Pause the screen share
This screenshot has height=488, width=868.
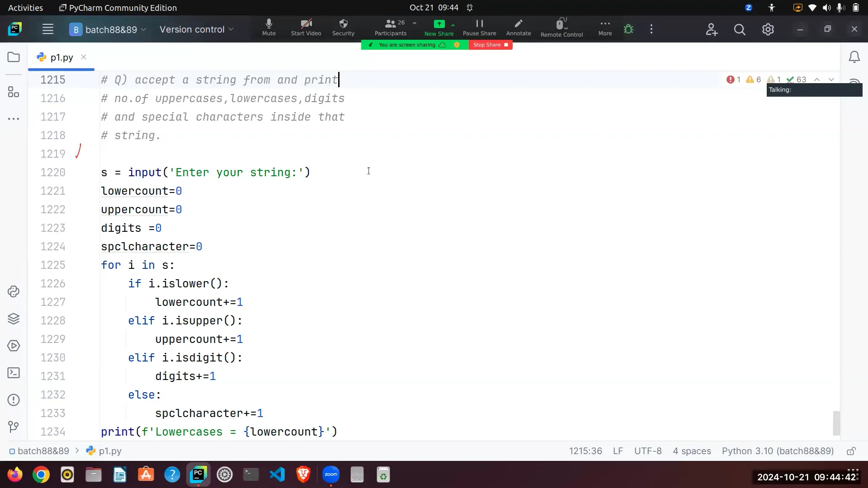[479, 27]
